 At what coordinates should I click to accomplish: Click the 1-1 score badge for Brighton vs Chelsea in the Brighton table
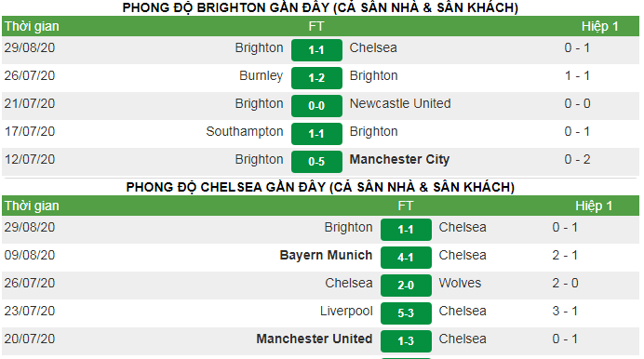[x=316, y=50]
